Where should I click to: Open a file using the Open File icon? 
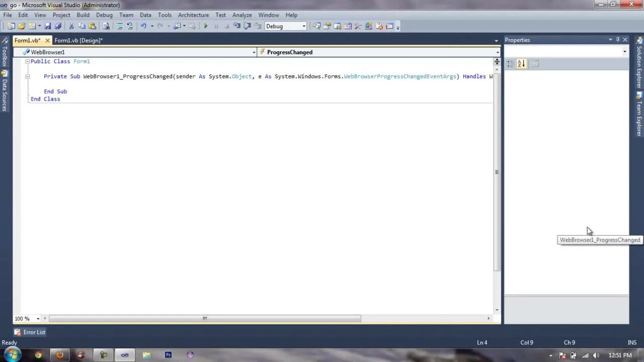pyautogui.click(x=22, y=26)
